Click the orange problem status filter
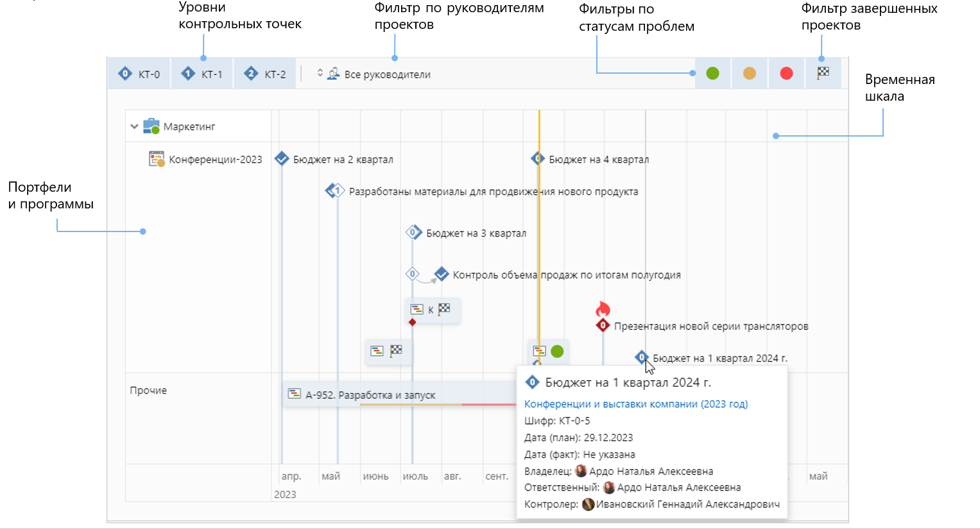The height and width of the screenshot is (529, 980). click(x=749, y=74)
